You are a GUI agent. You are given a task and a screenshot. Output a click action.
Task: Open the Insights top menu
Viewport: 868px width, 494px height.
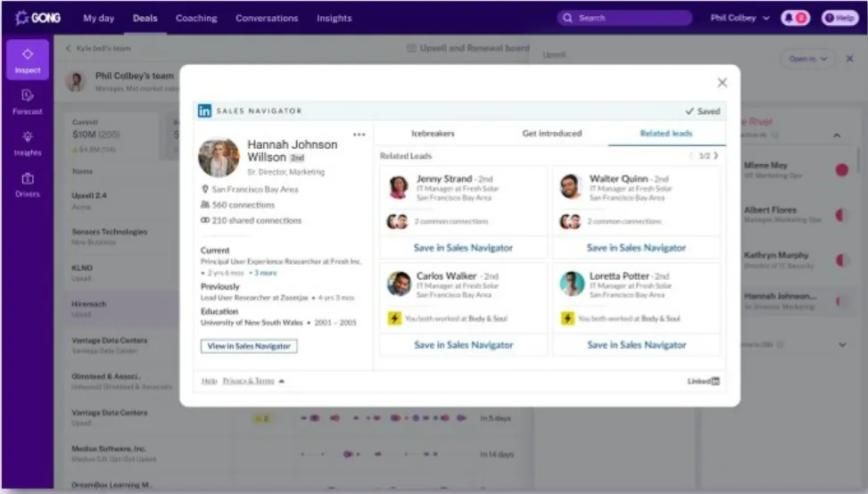(x=334, y=18)
